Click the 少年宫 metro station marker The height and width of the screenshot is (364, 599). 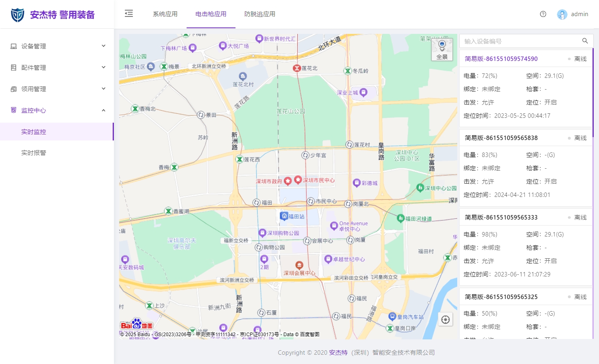tap(305, 155)
